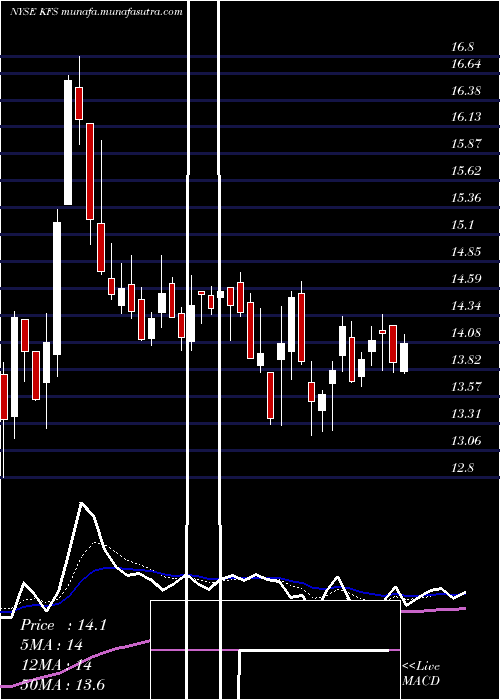Click the <<Live MACD label

[x=421, y=673]
